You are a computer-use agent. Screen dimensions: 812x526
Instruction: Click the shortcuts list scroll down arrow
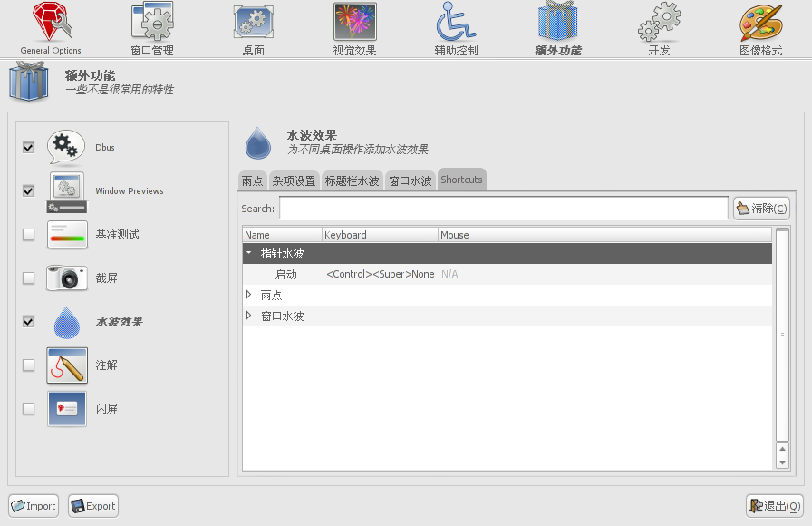click(x=782, y=463)
